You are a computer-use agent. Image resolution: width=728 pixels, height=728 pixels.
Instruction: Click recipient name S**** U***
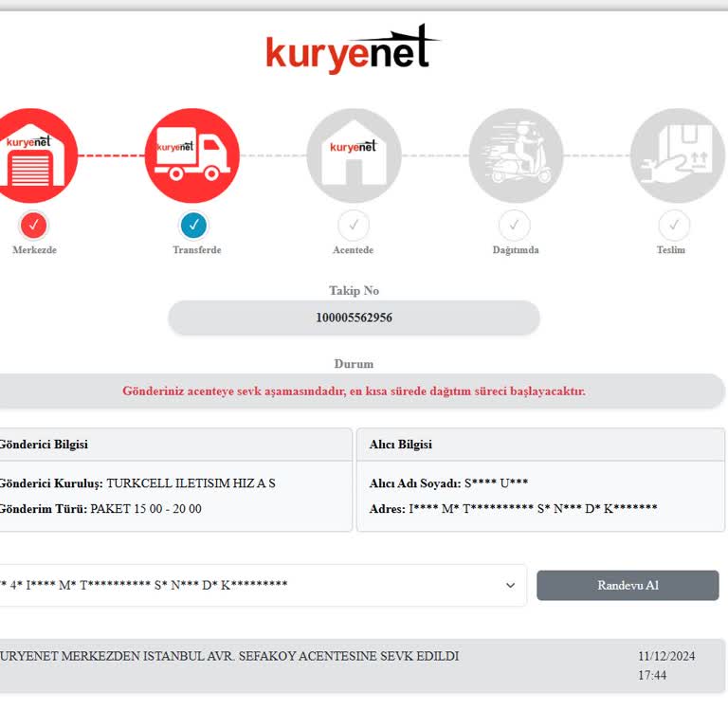pos(497,483)
